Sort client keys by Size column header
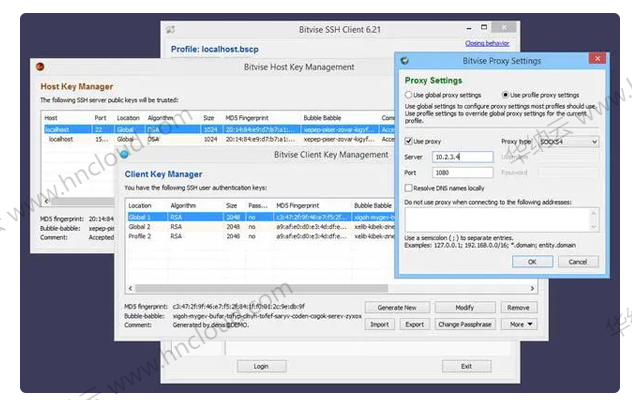Screen dimensions: 632x400 point(231,205)
